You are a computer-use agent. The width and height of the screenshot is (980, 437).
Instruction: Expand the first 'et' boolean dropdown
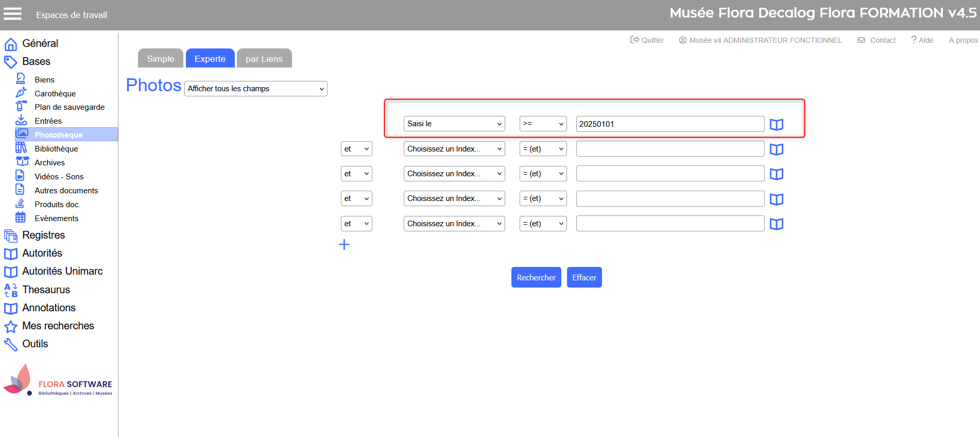356,149
